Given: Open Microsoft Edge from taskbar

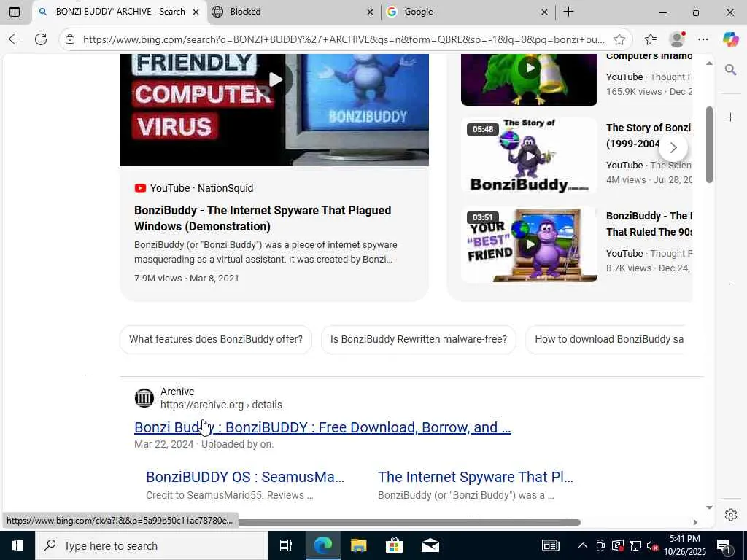Looking at the screenshot, I should click(x=322, y=545).
